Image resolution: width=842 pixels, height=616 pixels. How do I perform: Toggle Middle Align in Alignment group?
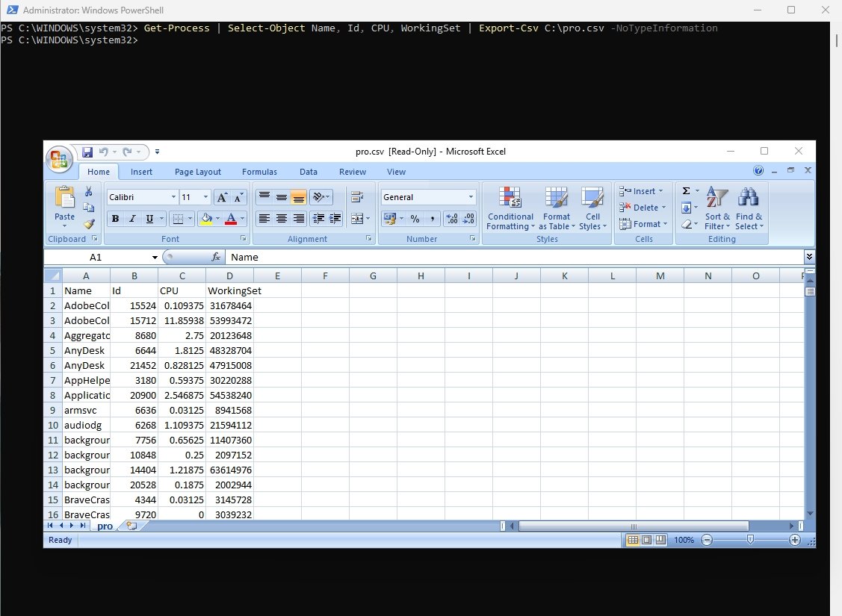(282, 197)
